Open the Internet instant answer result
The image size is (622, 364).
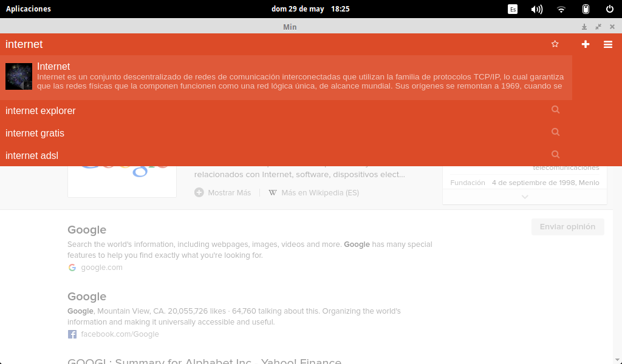[286, 78]
